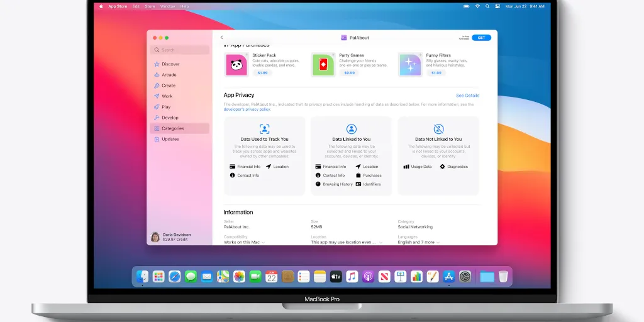Click the GET button for PalAbout
Viewport: 644px width, 322px height.
coord(481,38)
